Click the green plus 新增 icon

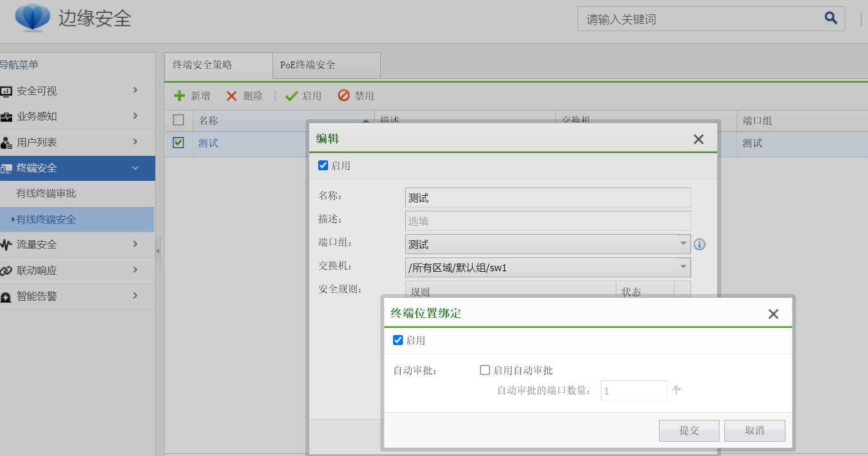click(x=179, y=95)
